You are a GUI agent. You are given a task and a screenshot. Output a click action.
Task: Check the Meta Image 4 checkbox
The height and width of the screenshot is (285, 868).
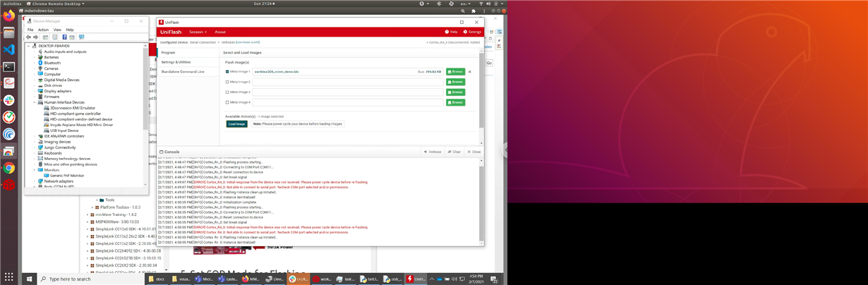[227, 102]
